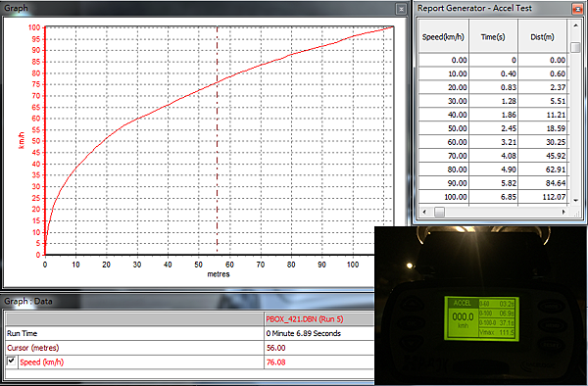Image resolution: width=588 pixels, height=386 pixels.
Task: Click the 100.00 km/h row in the report
Action: (493, 197)
